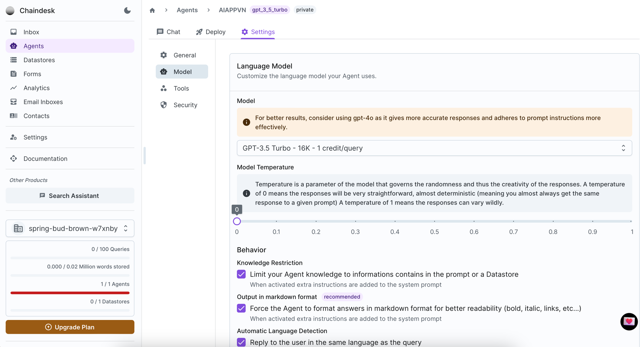The image size is (644, 347).
Task: Expand the spring-bud-brown-w7xnby workspace selector
Action: point(70,228)
